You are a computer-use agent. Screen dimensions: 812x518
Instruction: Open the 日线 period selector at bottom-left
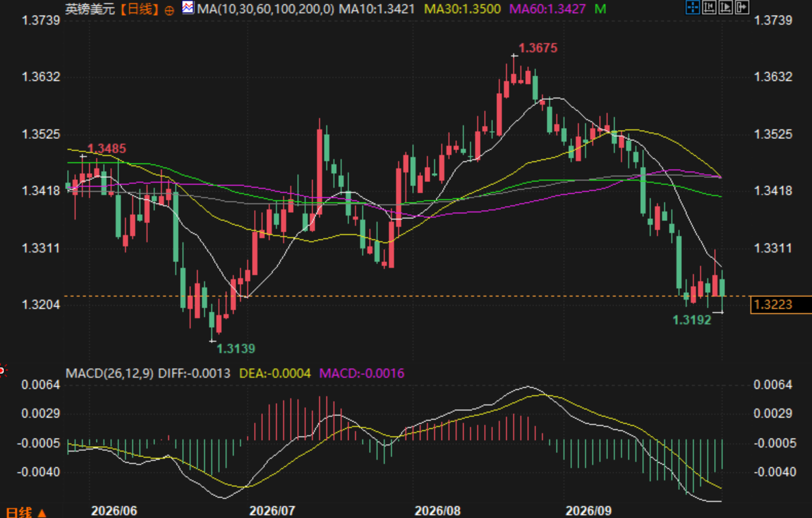[x=25, y=512]
